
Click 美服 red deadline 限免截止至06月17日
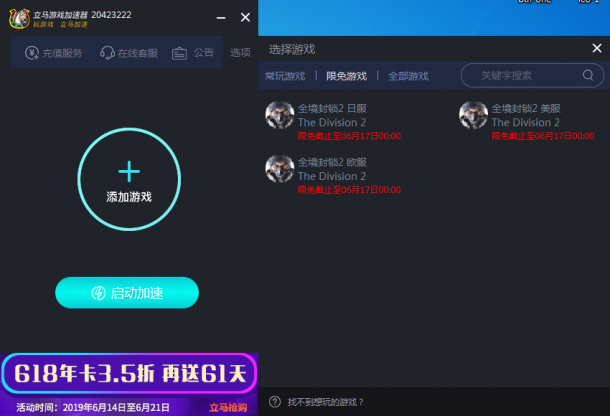[x=543, y=136]
